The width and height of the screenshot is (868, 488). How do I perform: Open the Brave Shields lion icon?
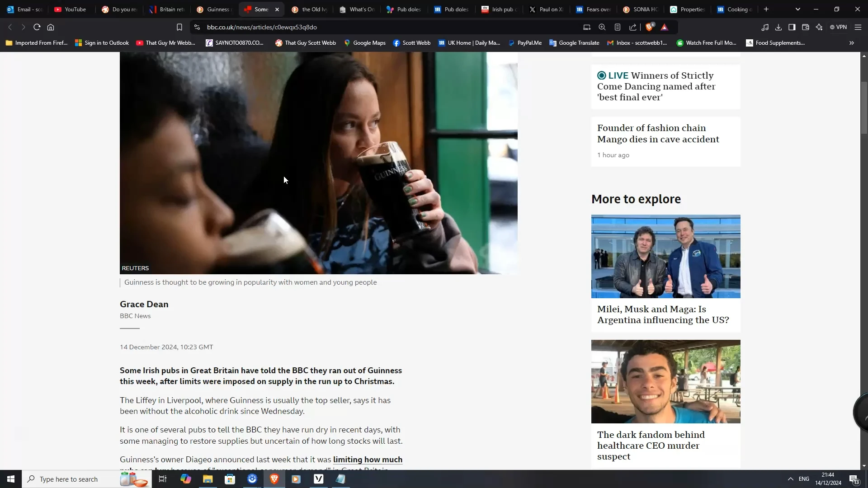click(650, 27)
